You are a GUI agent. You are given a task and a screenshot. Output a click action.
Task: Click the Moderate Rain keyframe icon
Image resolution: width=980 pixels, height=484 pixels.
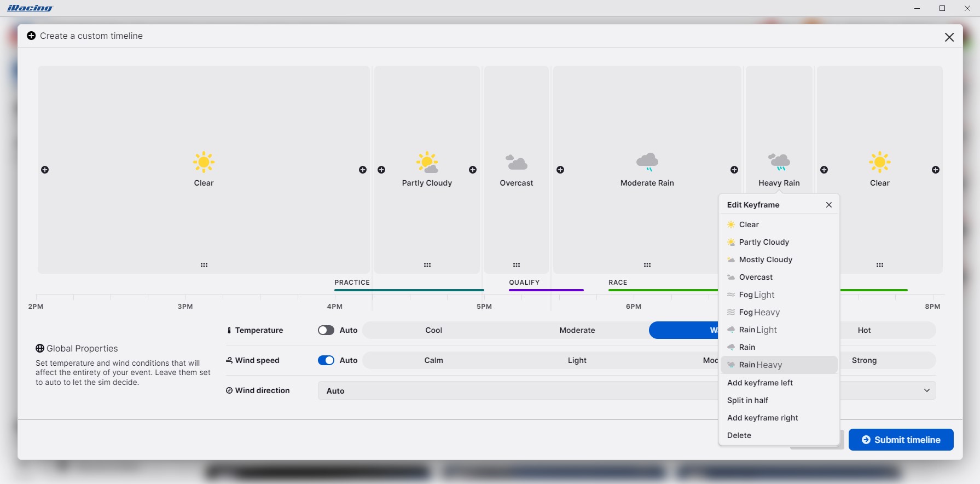click(647, 163)
